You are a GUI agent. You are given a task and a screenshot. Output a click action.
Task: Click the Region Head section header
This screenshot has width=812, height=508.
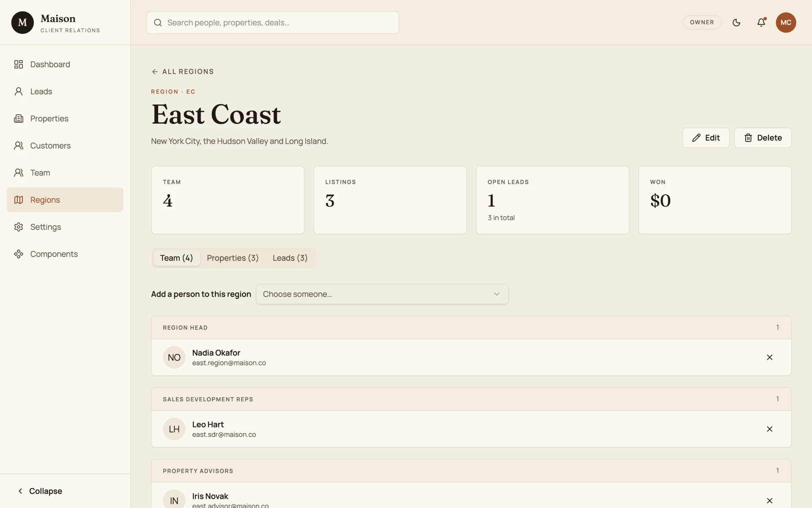tap(471, 327)
